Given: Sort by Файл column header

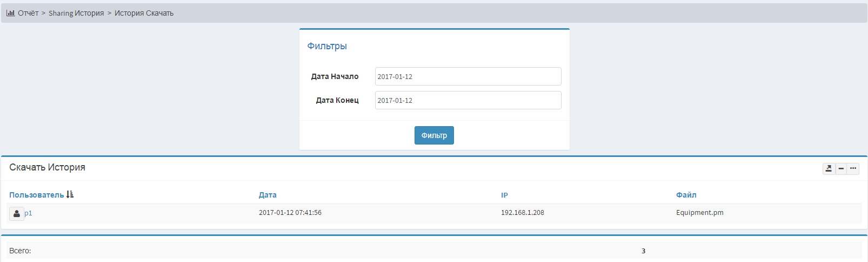Looking at the screenshot, I should [686, 195].
